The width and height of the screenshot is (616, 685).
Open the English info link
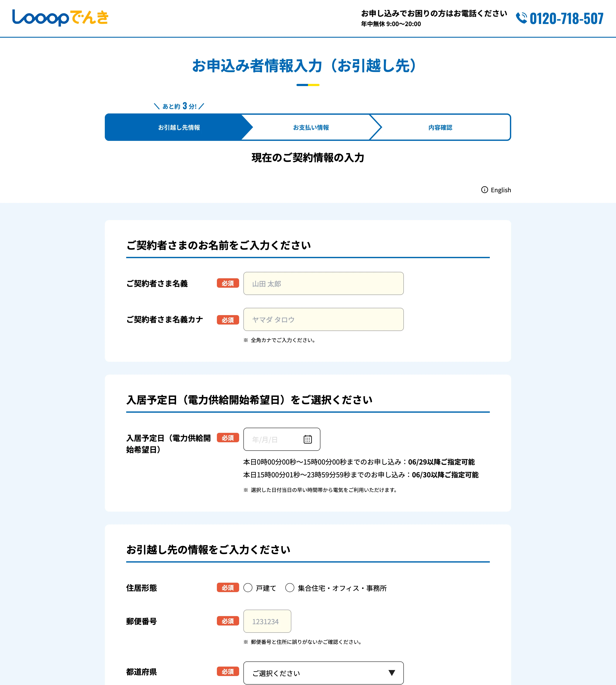pyautogui.click(x=496, y=190)
